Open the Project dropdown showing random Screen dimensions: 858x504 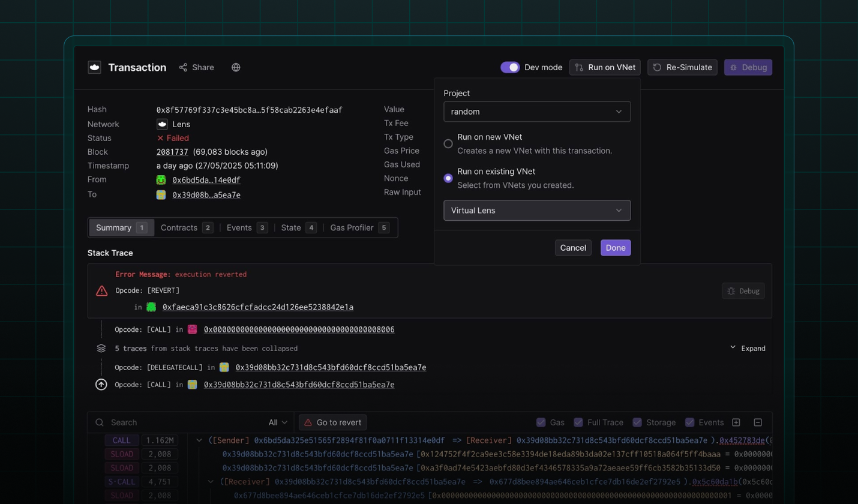(x=537, y=112)
